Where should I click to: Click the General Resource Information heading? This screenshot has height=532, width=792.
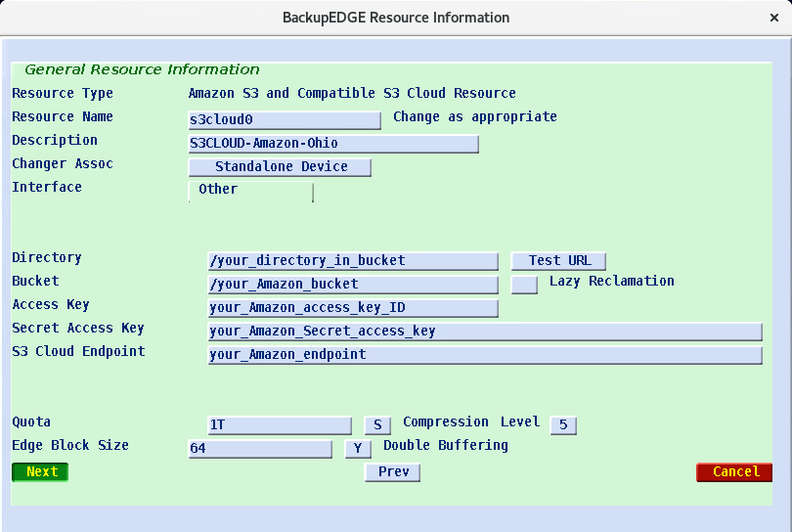[142, 69]
